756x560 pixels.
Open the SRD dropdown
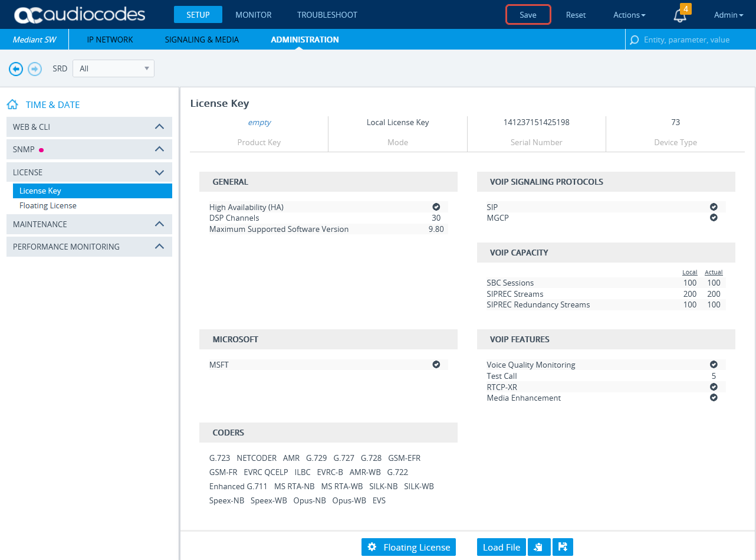click(x=113, y=68)
